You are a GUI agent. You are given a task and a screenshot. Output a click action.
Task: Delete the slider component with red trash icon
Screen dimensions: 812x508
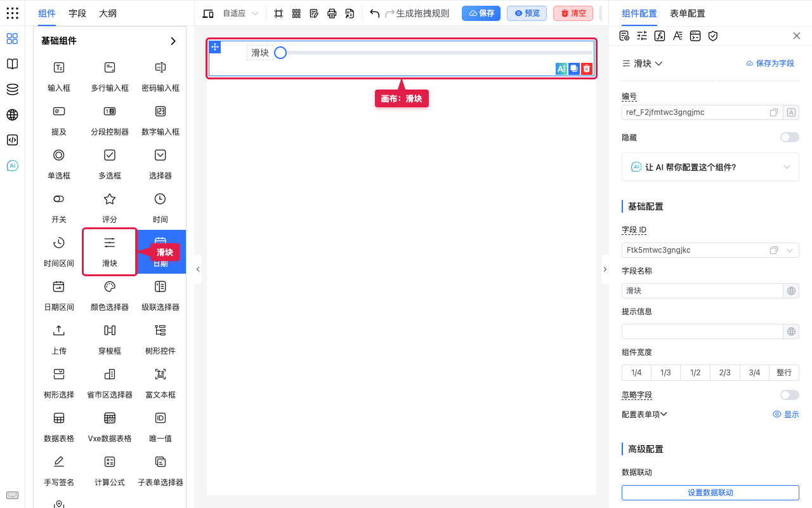click(x=587, y=69)
